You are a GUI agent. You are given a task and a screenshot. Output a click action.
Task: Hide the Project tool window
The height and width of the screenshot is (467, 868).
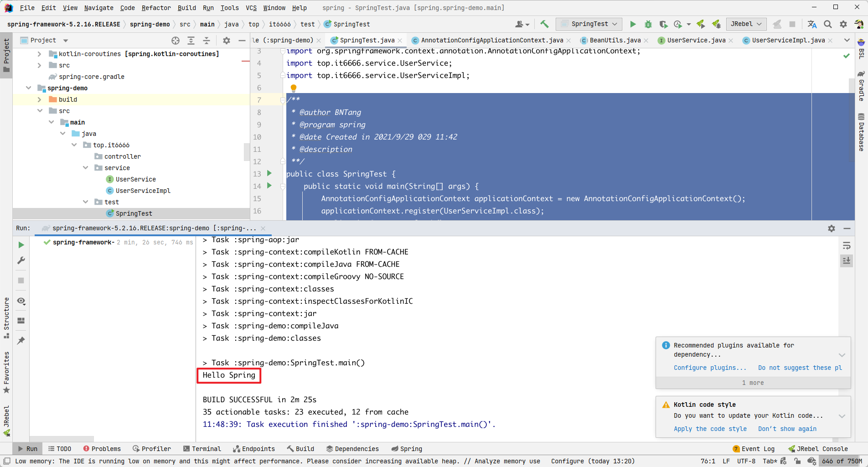tap(242, 41)
